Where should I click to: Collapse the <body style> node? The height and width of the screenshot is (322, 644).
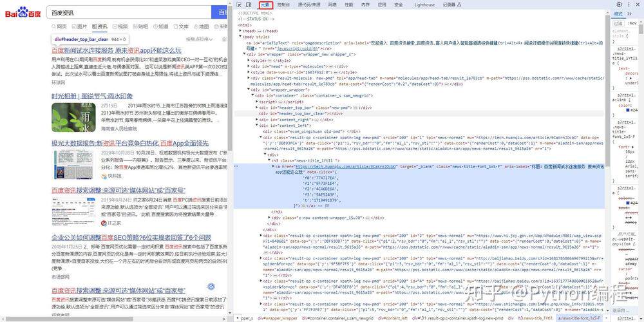(x=241, y=37)
